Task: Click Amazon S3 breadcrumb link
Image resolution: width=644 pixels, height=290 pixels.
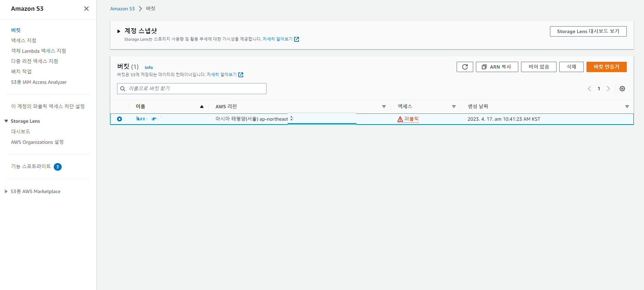Action: [x=122, y=9]
